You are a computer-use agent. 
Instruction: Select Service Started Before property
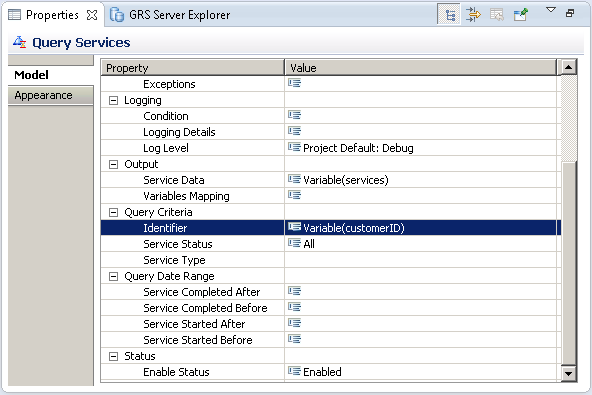click(198, 340)
